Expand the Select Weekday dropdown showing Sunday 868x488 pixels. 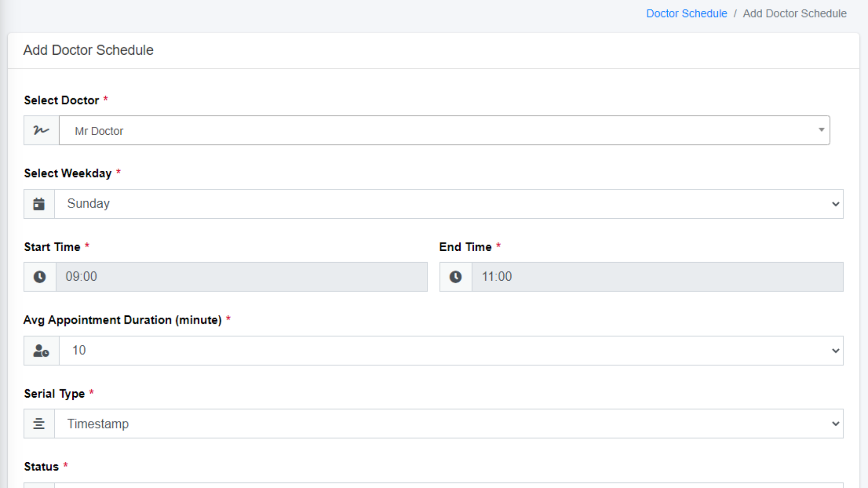(835, 204)
